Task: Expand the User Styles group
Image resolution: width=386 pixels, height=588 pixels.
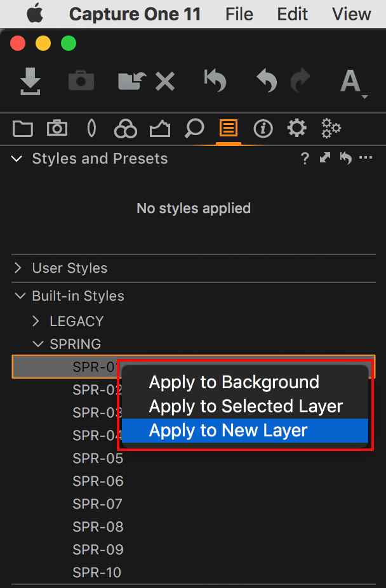Action: click(x=17, y=268)
